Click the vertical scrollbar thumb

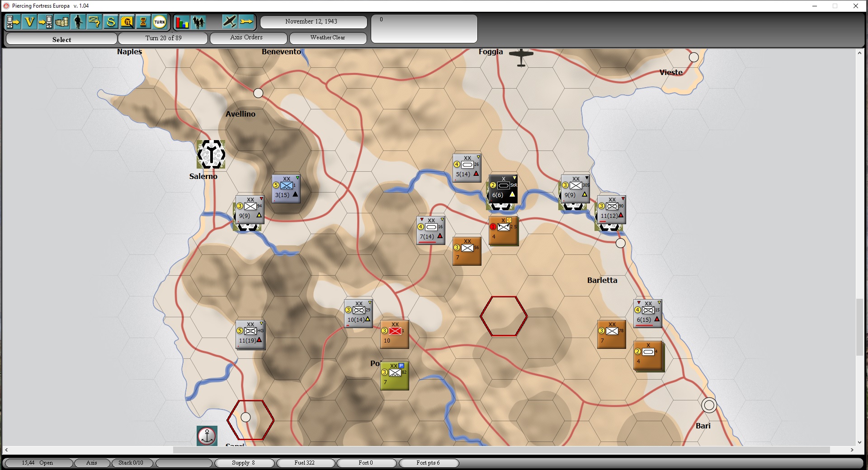(859, 327)
